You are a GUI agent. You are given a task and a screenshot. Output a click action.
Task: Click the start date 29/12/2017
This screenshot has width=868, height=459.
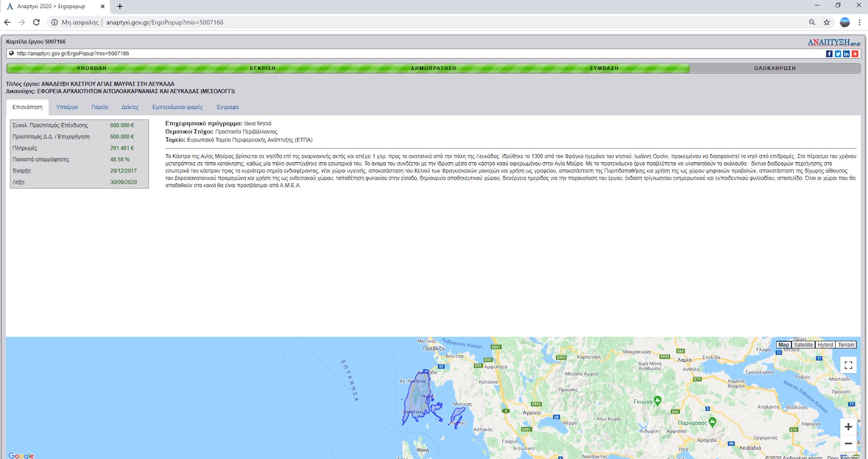click(124, 171)
